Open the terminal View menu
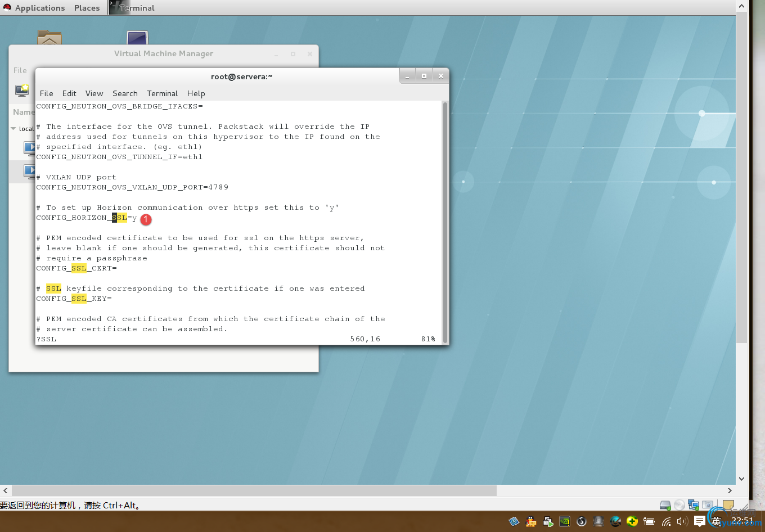Image resolution: width=765 pixels, height=532 pixels. 94,93
